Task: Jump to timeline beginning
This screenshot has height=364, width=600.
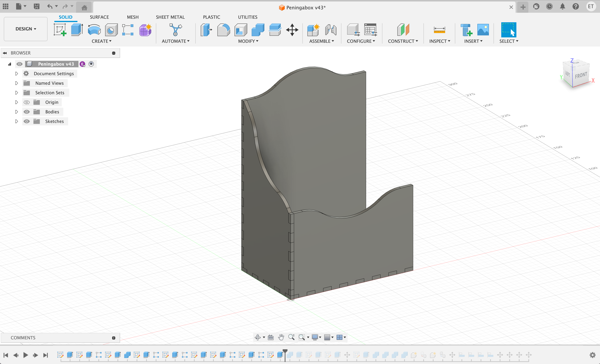Action: [x=6, y=355]
